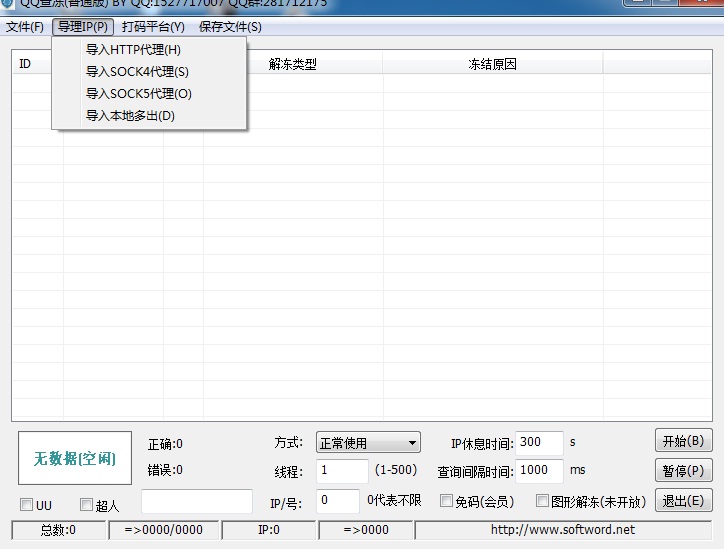Image resolution: width=724 pixels, height=549 pixels.
Task: Expand the 方式 dropdown showing 正常使用
Action: click(x=368, y=443)
